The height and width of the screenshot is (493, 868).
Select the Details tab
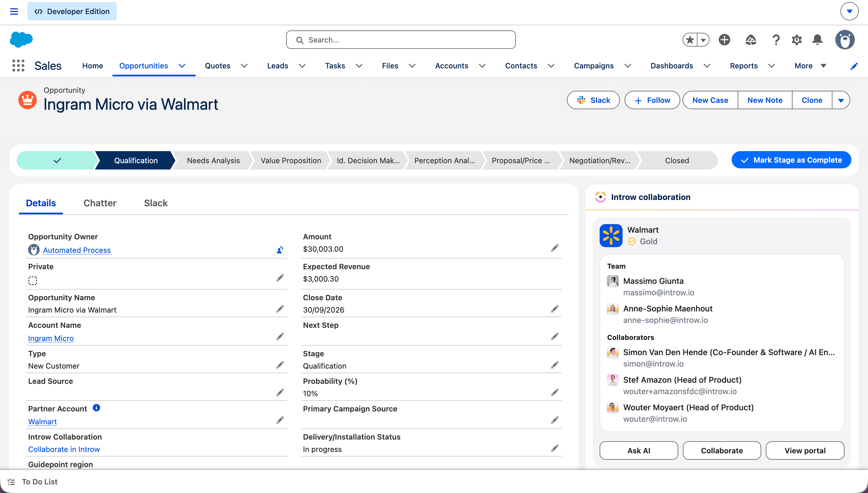(41, 203)
